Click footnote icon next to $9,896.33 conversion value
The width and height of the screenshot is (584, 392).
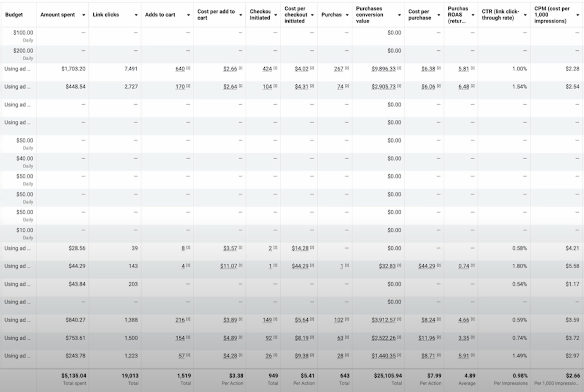(x=399, y=68)
